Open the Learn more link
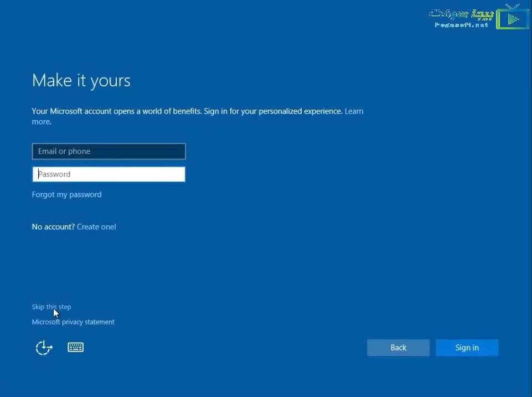The image size is (532, 397). pos(354,111)
